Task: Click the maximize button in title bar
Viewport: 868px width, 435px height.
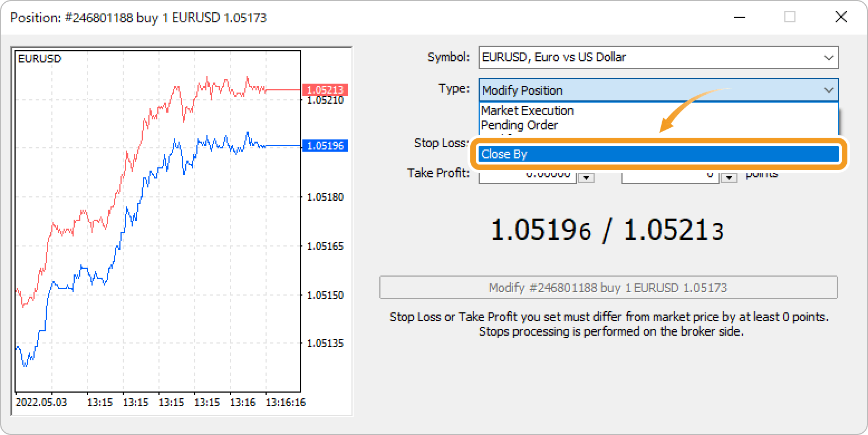Action: pyautogui.click(x=789, y=17)
